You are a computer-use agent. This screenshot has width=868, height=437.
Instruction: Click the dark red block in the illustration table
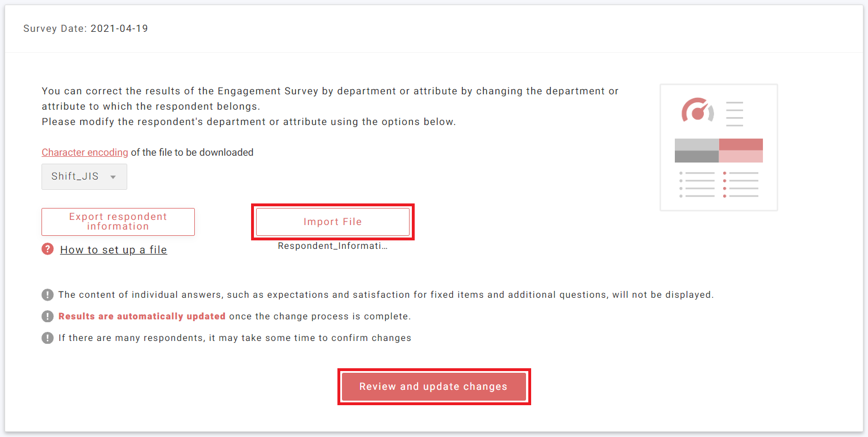(741, 144)
